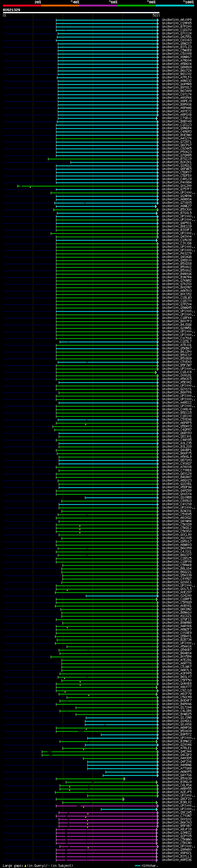Select hit UniRef100_C1E123

pyautogui.click(x=176, y=125)
